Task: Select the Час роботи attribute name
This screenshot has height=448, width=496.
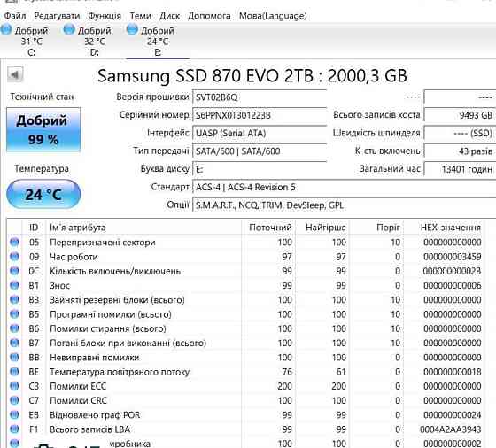Action: coord(74,257)
